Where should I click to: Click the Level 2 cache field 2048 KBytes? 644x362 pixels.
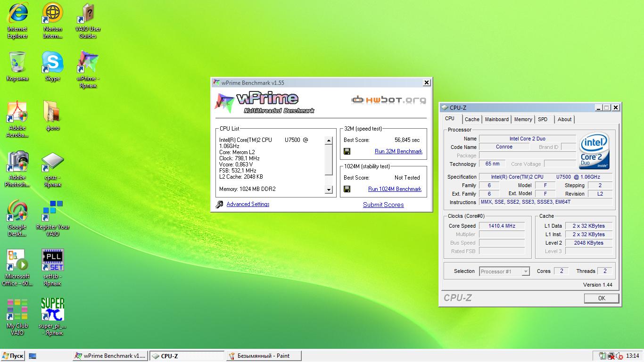click(x=588, y=243)
